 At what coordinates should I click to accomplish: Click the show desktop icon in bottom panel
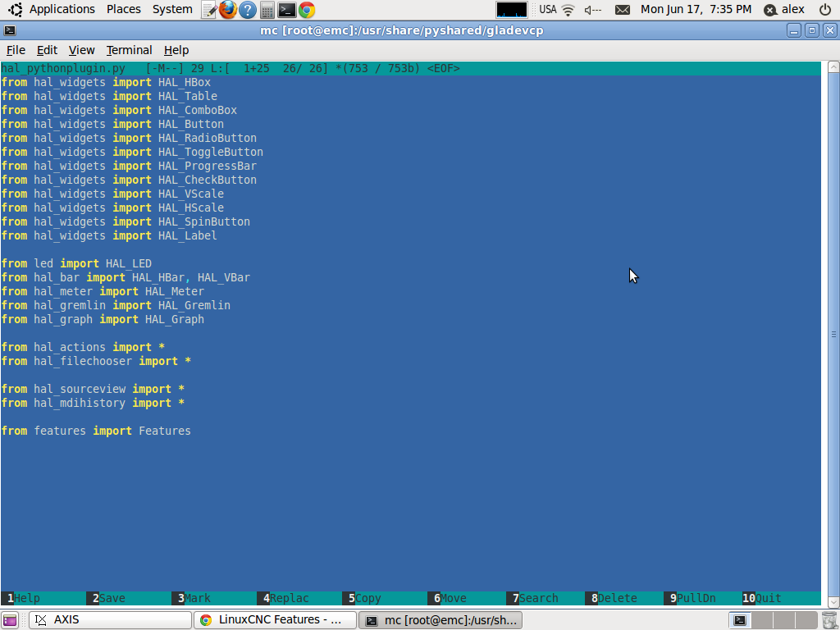(x=10, y=620)
